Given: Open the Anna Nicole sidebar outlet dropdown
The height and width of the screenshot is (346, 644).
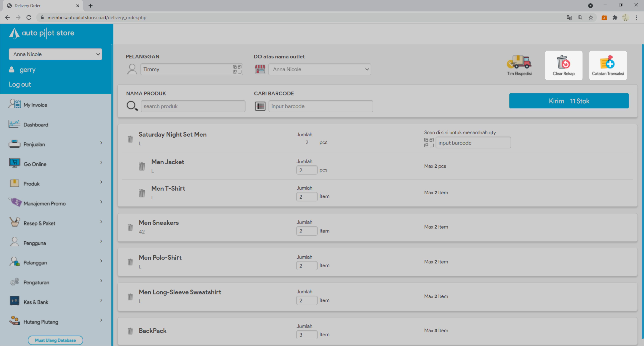Looking at the screenshot, I should coord(55,54).
